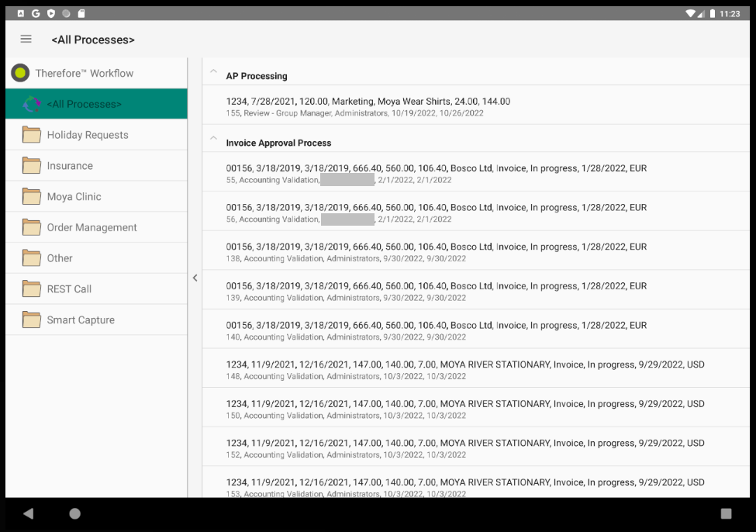This screenshot has width=756, height=532.
Task: Tap the Android home button
Action: coord(74,513)
